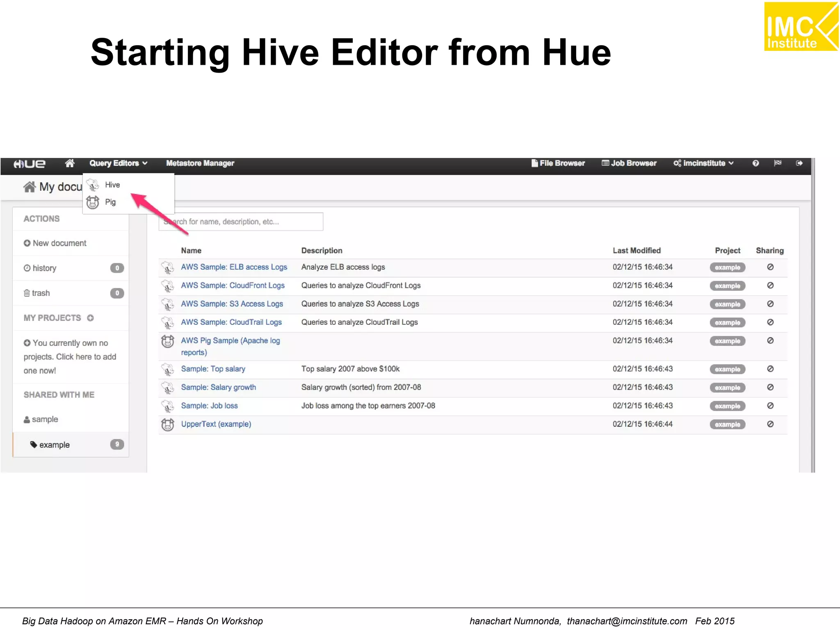Click Pig icon of AWS Pig Sample row
The width and height of the screenshot is (840, 630).
coord(167,341)
